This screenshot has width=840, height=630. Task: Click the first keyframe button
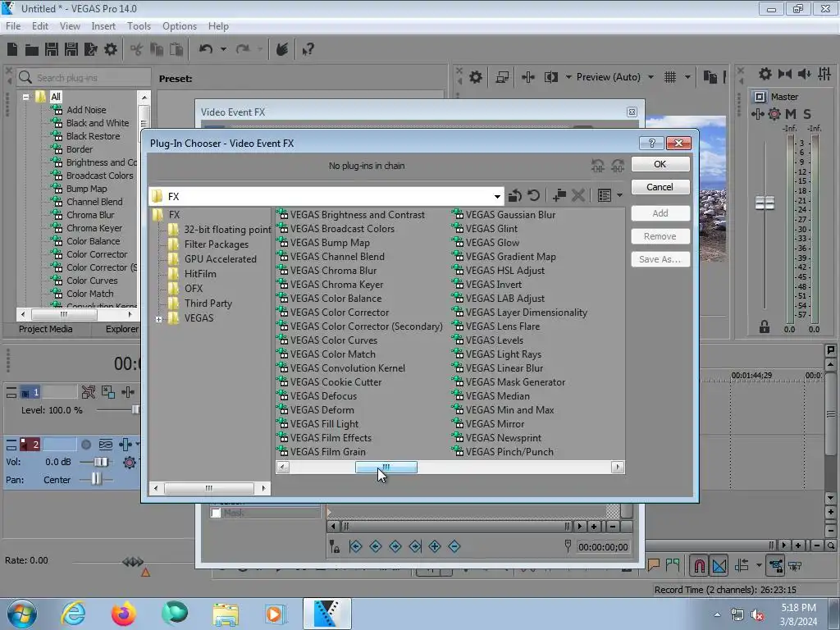(356, 546)
